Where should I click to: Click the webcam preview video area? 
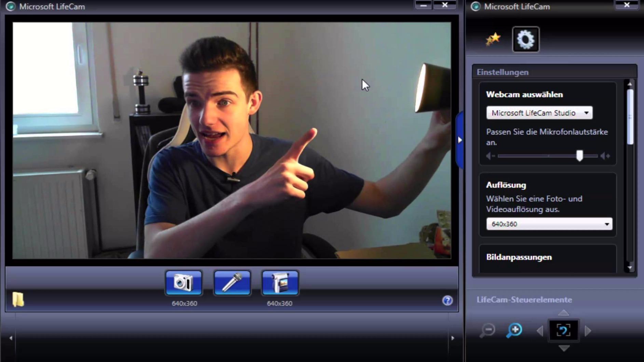click(232, 140)
